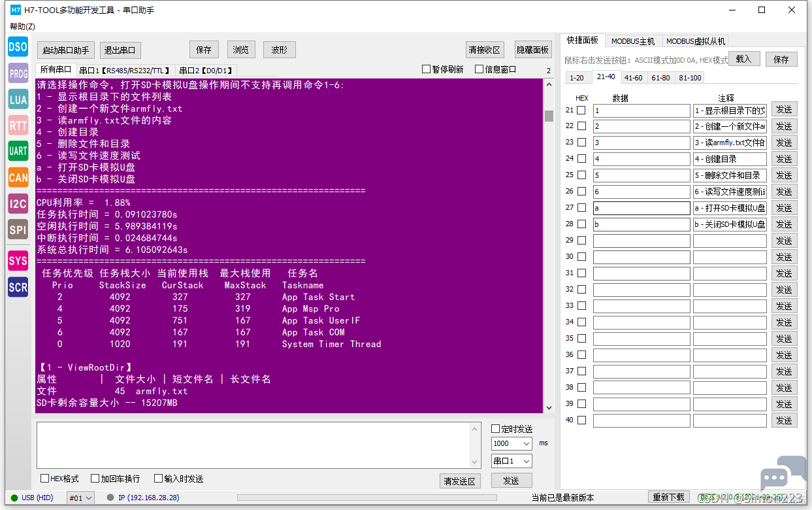Open the #01 device dropdown
This screenshot has width=812, height=510.
tap(80, 498)
